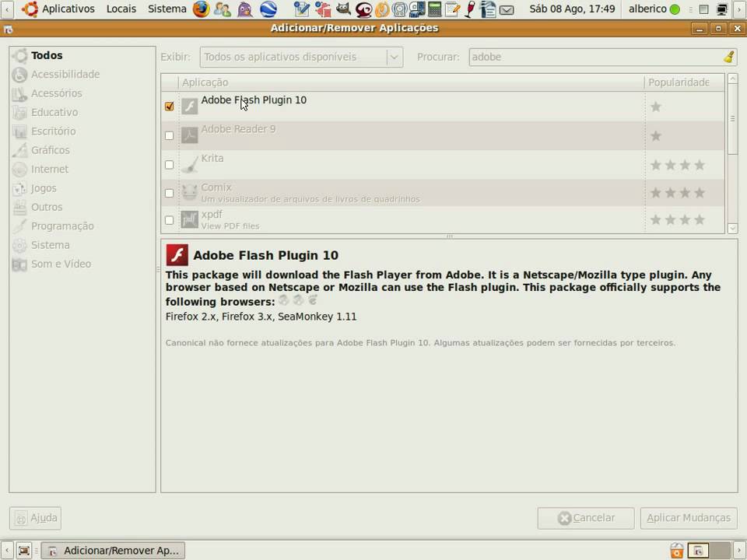
Task: Check the Adobe Reader 9 checkbox
Action: click(x=169, y=135)
